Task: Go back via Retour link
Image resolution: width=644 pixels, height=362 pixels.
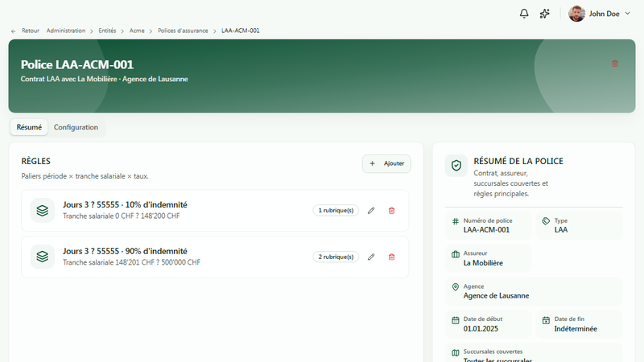Action: (x=31, y=31)
